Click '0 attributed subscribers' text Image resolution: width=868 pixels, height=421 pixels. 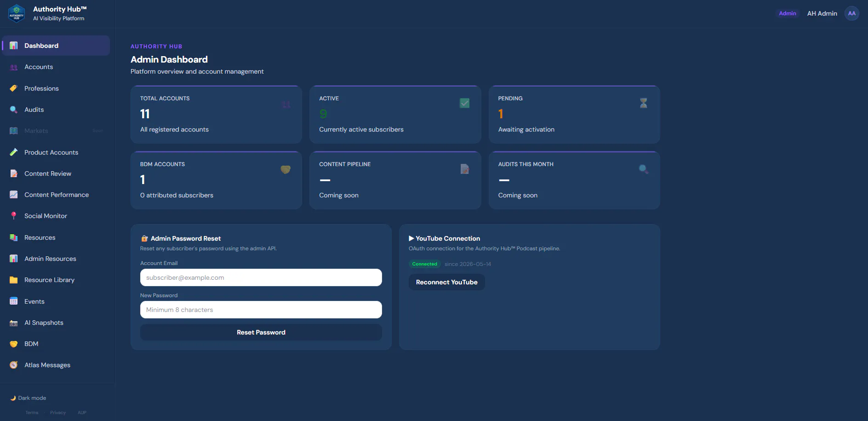(x=177, y=196)
